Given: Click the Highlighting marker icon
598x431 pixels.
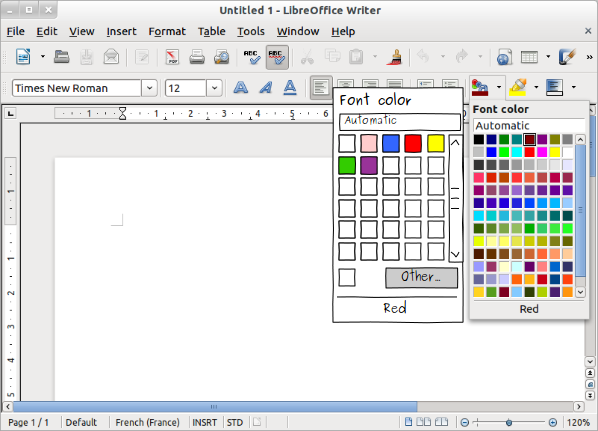Looking at the screenshot, I should 518,87.
